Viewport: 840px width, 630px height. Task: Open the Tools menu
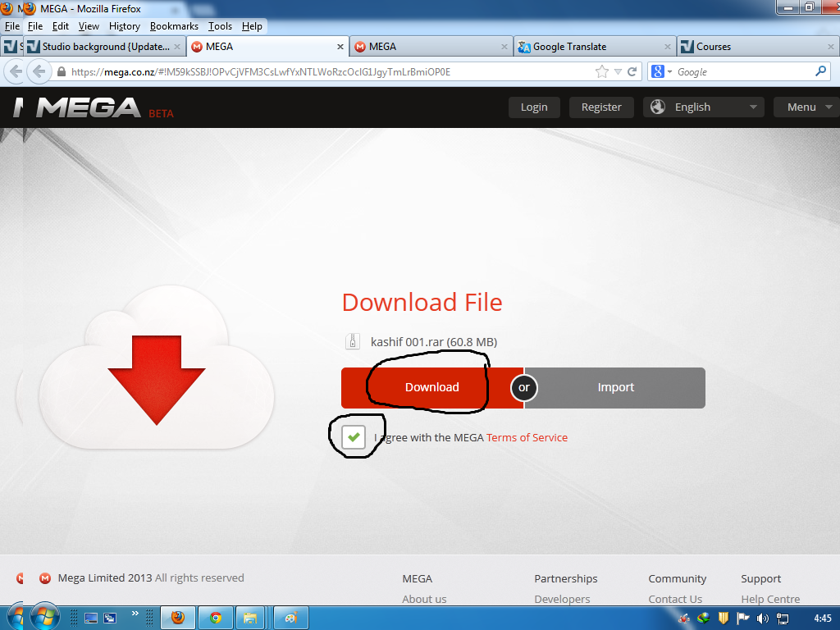tap(220, 26)
